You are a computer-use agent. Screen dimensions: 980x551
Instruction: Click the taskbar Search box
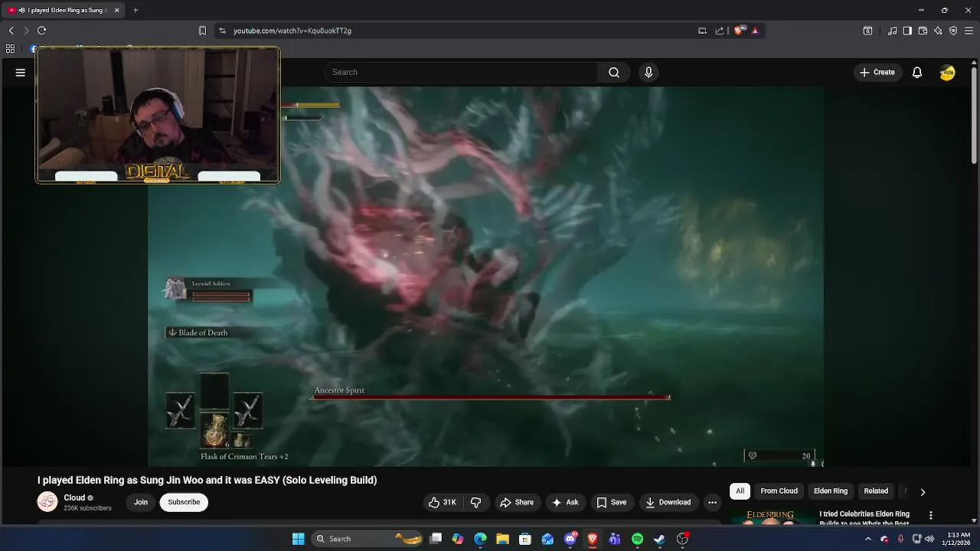pos(368,539)
